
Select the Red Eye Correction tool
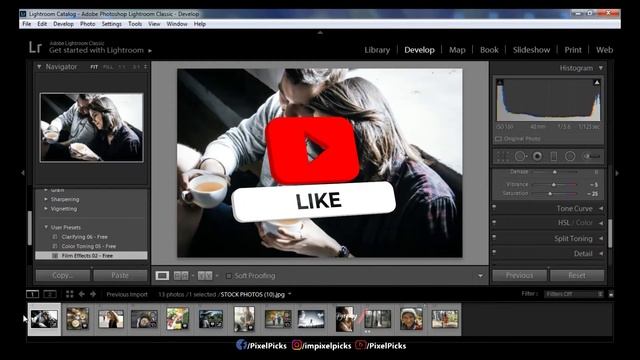537,156
